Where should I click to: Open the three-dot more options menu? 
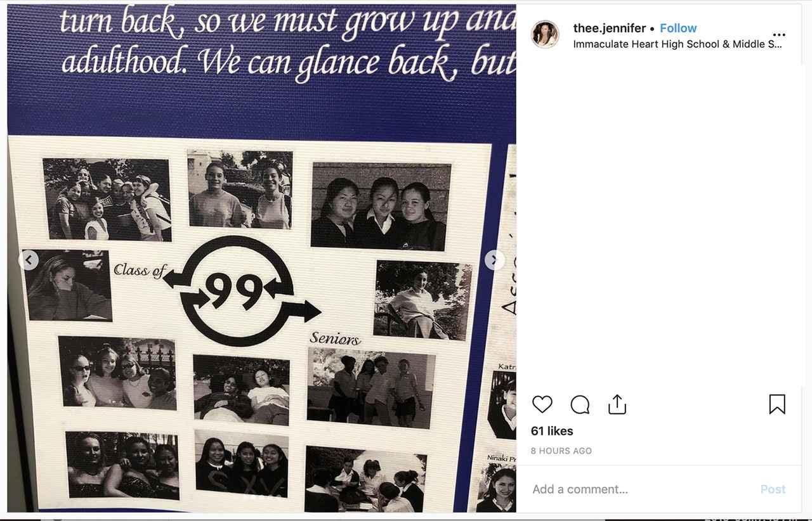click(x=779, y=35)
